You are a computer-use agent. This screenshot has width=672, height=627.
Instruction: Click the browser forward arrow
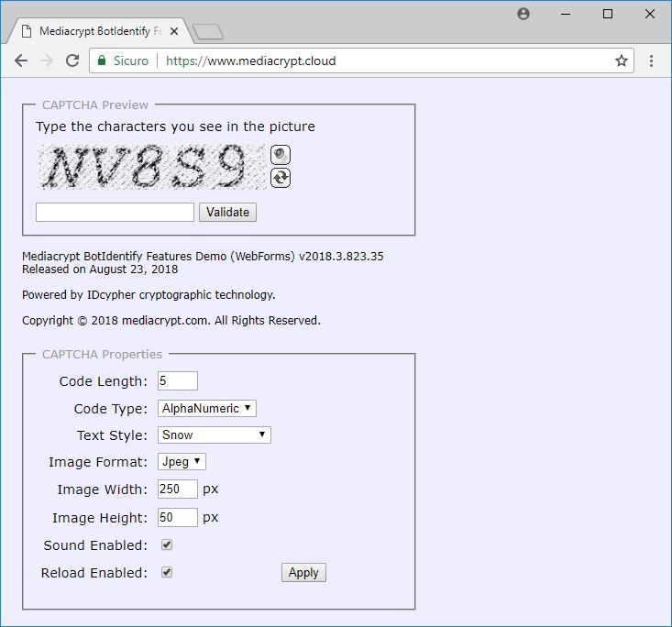(x=46, y=60)
